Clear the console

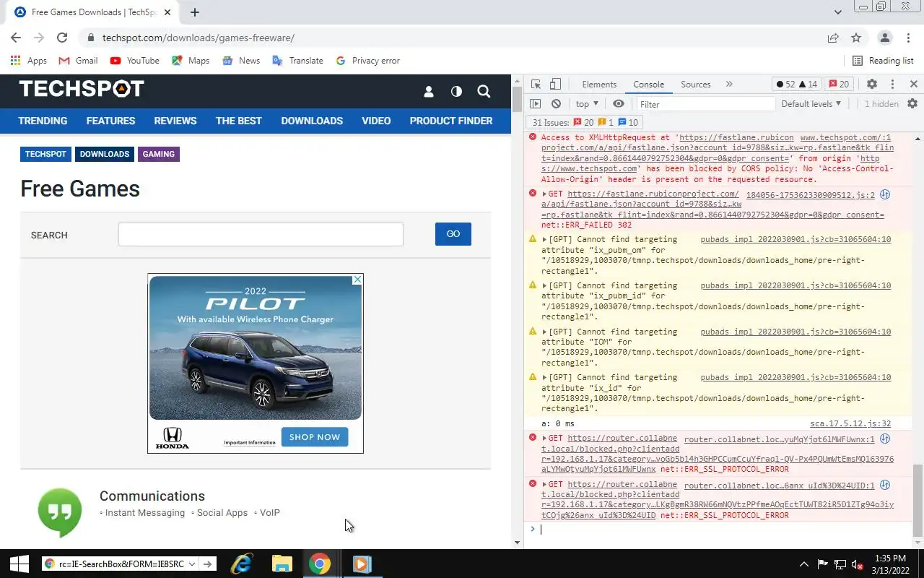coord(556,104)
